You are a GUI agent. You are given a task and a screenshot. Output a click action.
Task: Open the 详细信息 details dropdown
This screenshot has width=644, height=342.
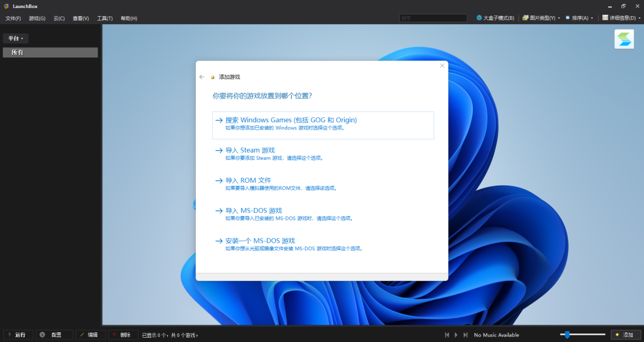pos(621,18)
